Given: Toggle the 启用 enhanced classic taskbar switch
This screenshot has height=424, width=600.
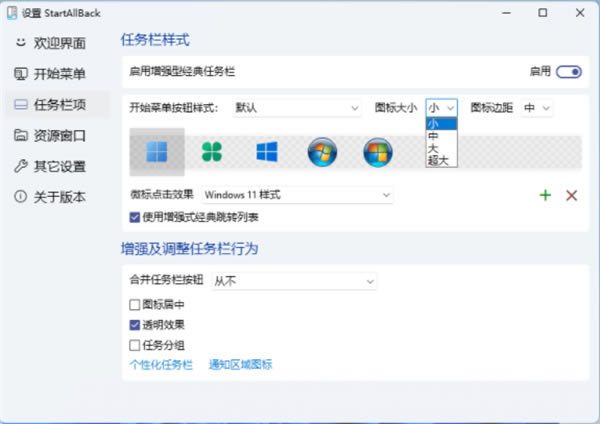Looking at the screenshot, I should [569, 72].
